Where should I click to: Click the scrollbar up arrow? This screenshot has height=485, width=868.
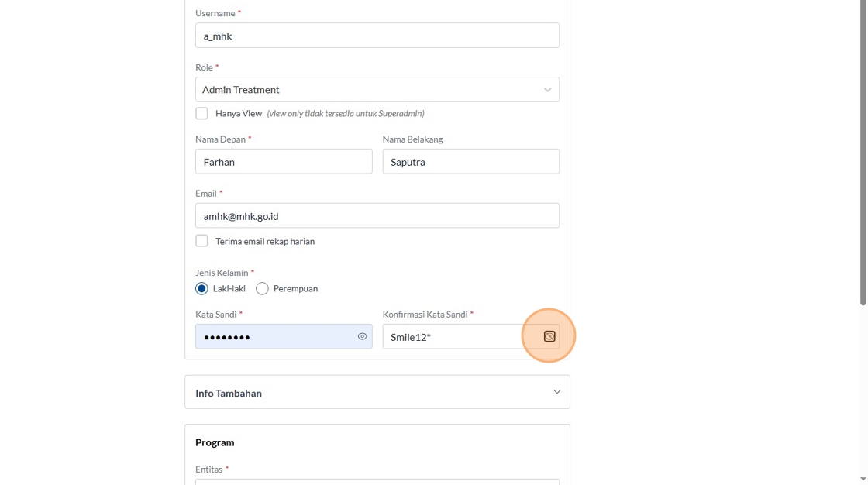click(x=863, y=5)
